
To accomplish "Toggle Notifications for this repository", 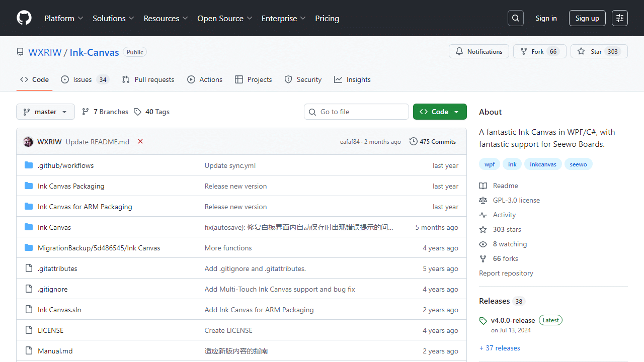I will tap(478, 52).
